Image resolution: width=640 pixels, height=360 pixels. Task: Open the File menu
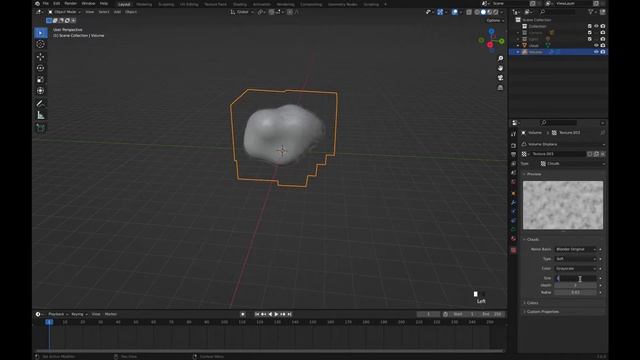pos(46,4)
